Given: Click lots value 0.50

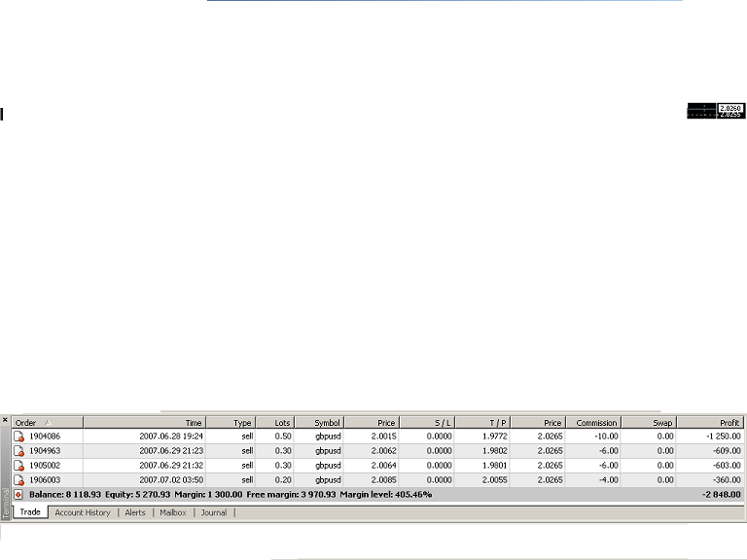Looking at the screenshot, I should tap(283, 437).
